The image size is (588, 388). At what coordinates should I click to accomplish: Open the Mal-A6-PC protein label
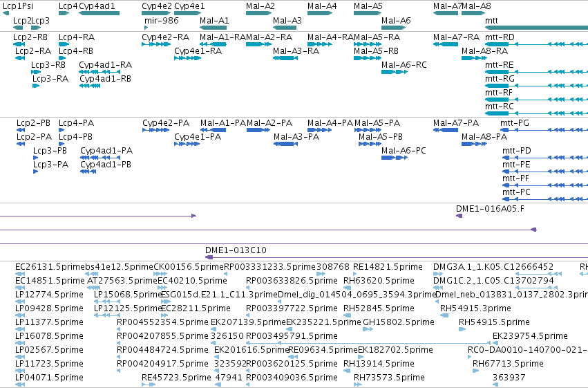404,151
